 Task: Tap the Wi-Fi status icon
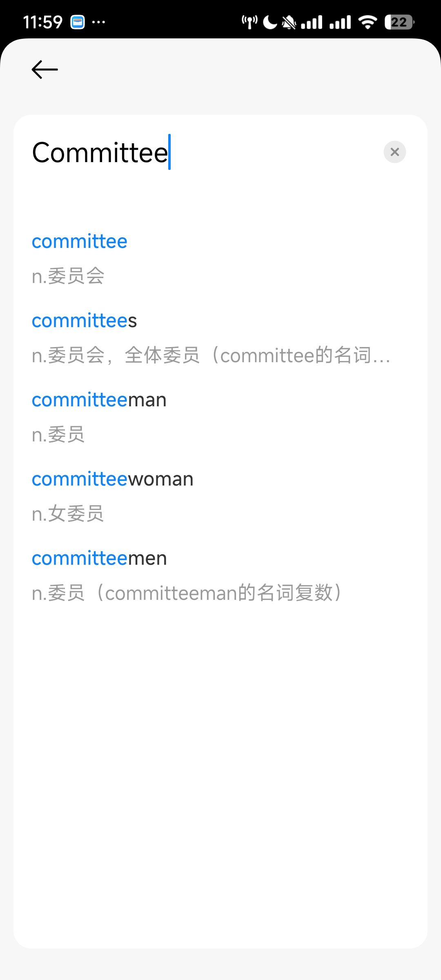(x=367, y=22)
